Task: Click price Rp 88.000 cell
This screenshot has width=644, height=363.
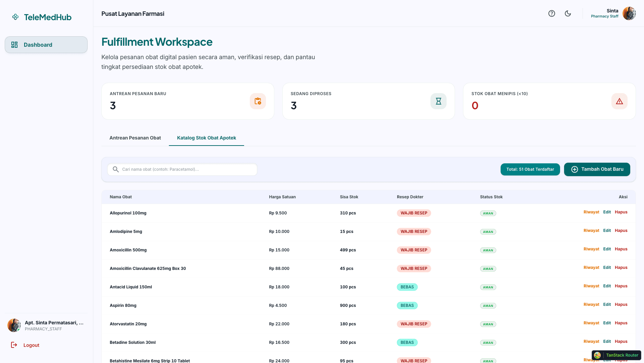Action: 279,269
